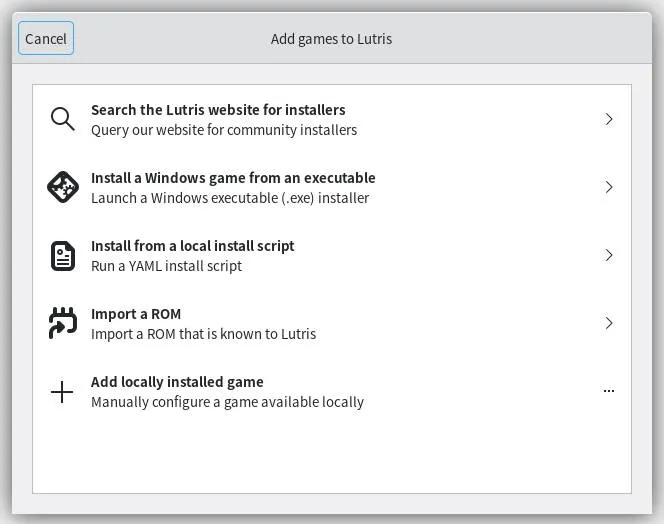Choose "Install a Windows game from an executable"

click(233, 178)
